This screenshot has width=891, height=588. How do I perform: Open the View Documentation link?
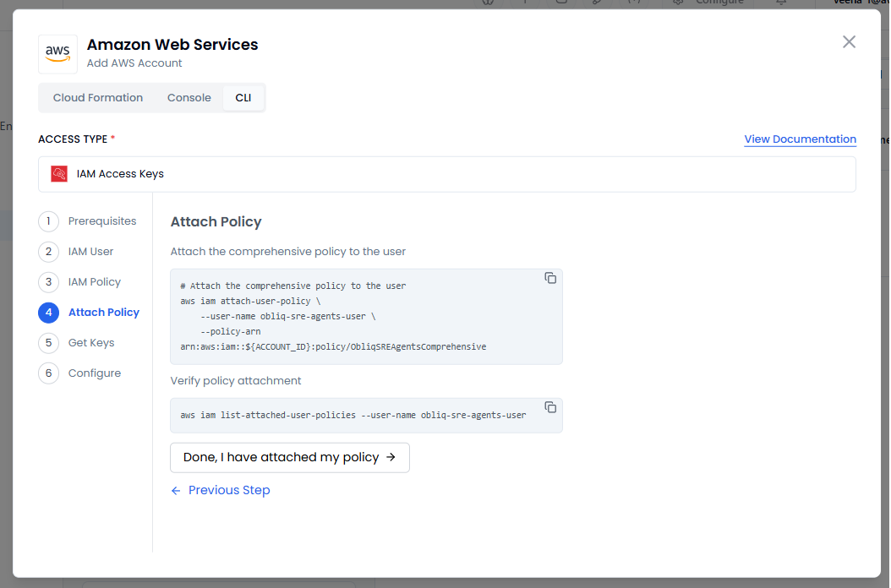[800, 139]
